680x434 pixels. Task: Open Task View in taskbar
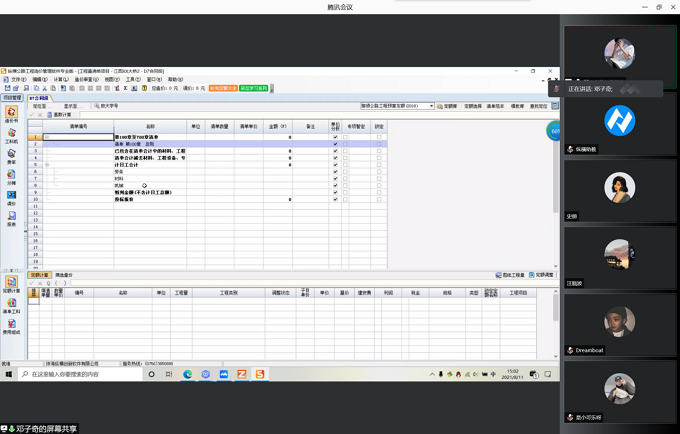pos(169,374)
